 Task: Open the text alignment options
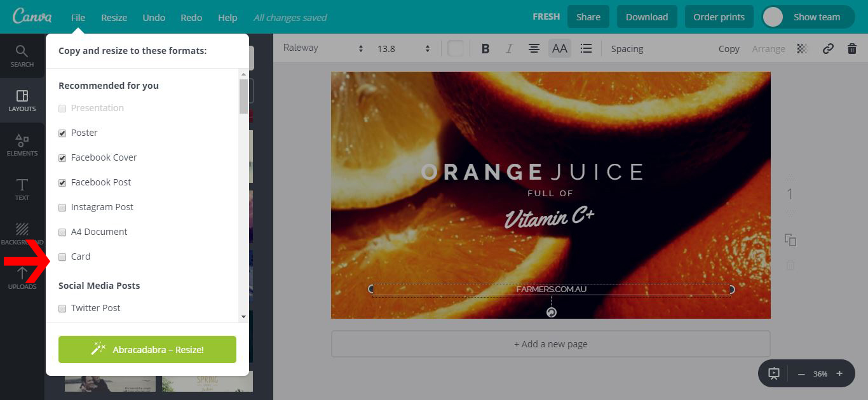534,48
